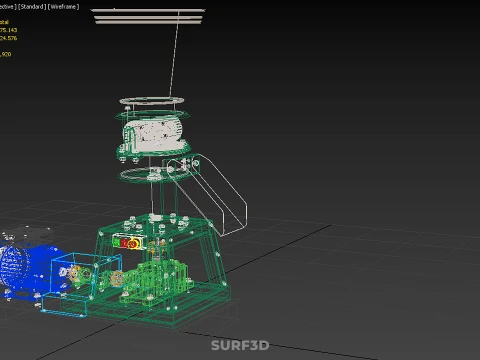Click the yellow statistic value 75.143
The height and width of the screenshot is (360, 480).
(9, 30)
